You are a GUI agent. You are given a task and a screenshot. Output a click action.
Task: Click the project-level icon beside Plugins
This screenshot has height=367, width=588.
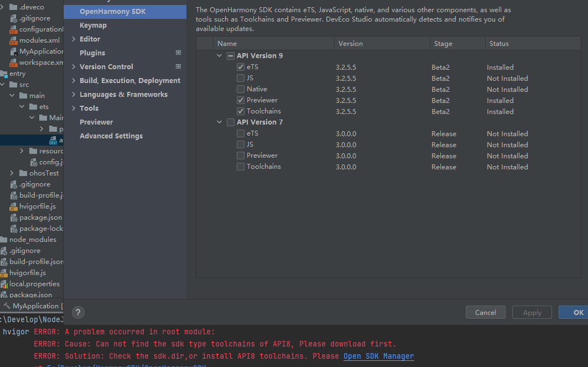click(x=179, y=53)
